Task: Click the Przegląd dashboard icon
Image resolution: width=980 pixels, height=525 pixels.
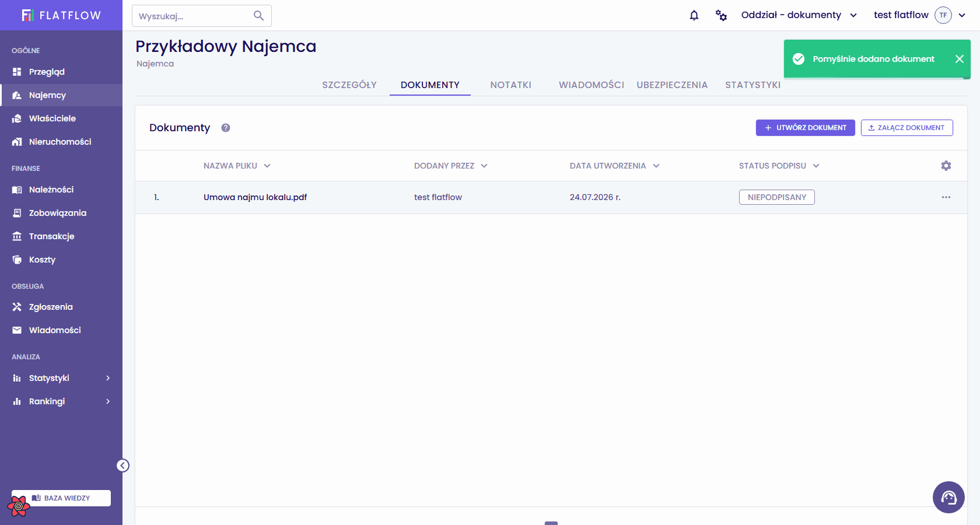Action: point(17,72)
